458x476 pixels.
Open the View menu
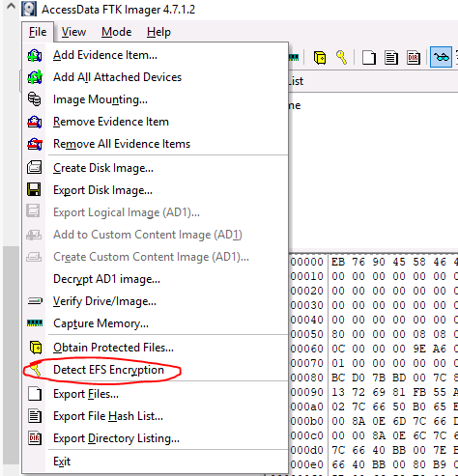tap(73, 32)
